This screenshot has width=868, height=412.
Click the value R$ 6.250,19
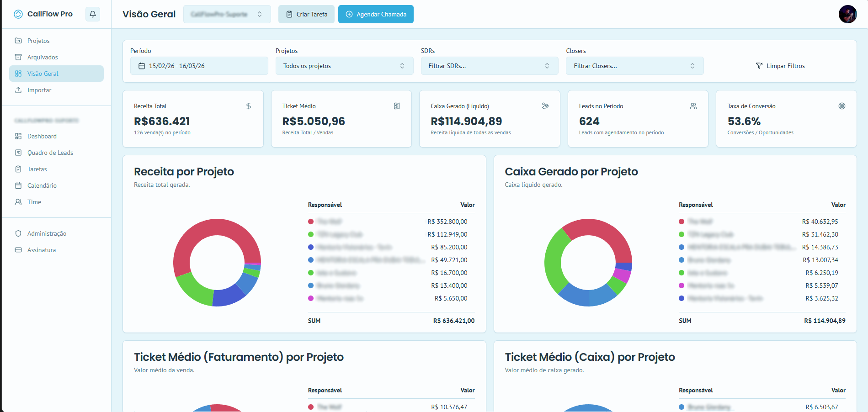click(822, 273)
